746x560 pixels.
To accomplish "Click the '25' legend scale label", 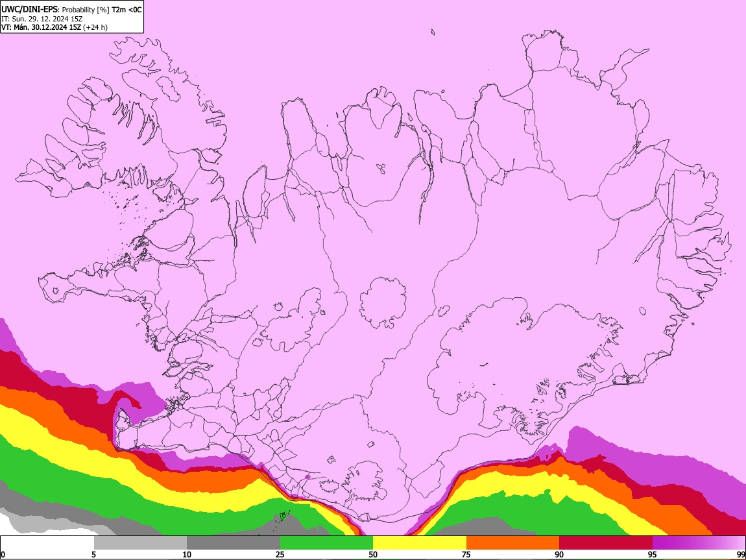I will point(280,555).
